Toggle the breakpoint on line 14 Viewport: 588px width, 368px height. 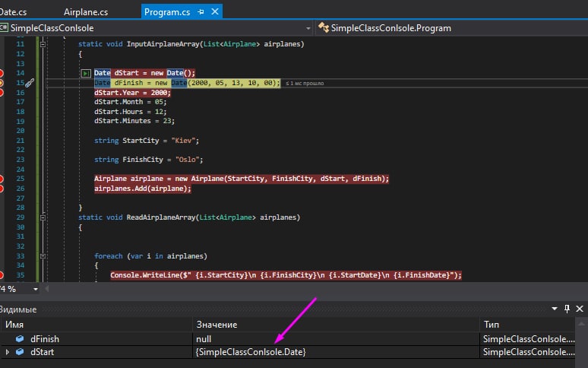(1, 73)
